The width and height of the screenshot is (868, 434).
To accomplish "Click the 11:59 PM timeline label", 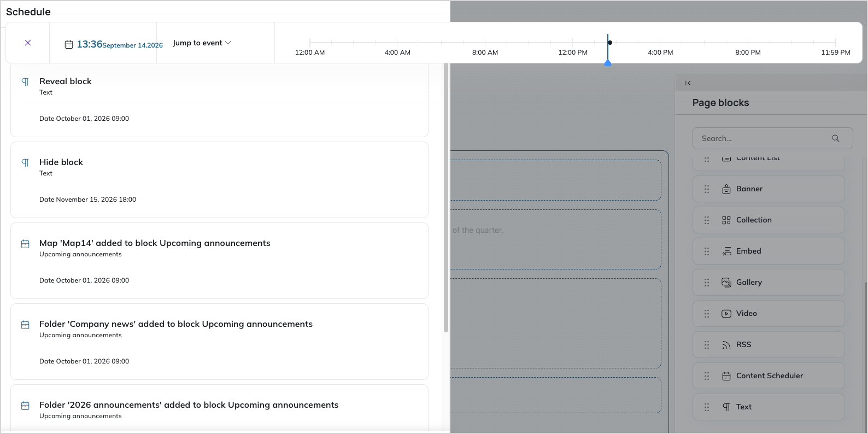I will pos(836,52).
